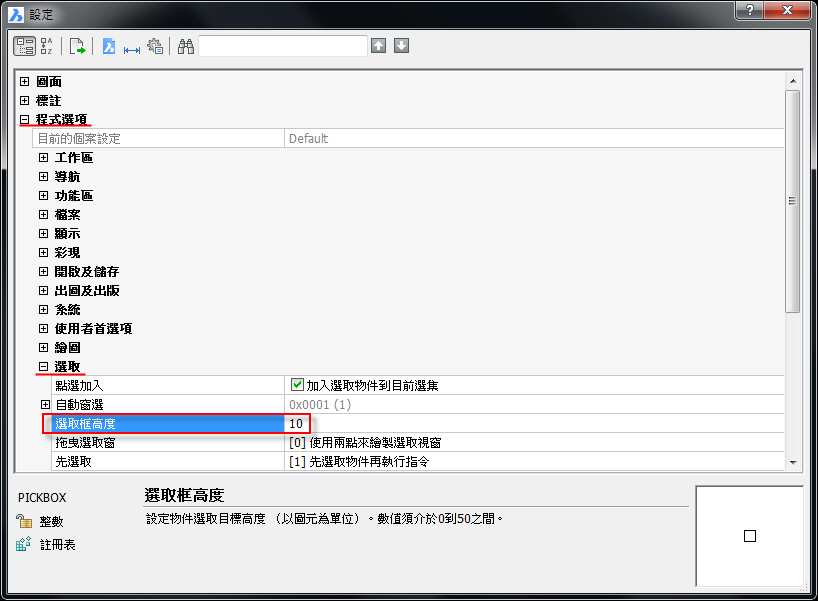Expand the 繪圖 node
Viewport: 818px width, 601px height.
[x=43, y=347]
